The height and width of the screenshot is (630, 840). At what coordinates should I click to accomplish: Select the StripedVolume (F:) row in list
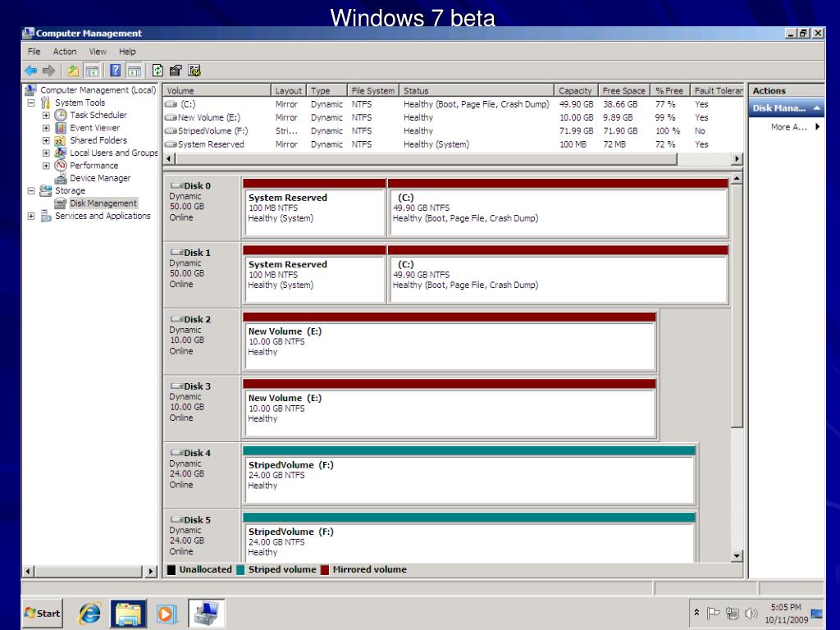point(454,130)
